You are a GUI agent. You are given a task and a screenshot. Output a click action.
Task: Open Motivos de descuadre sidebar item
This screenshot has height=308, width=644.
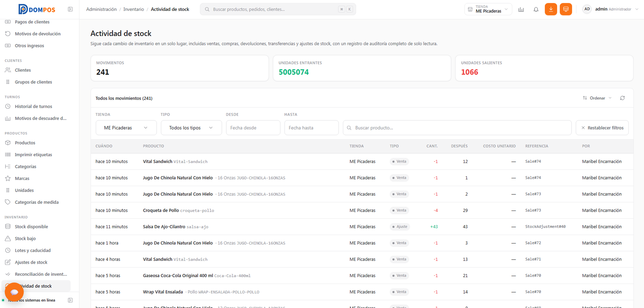(40, 118)
